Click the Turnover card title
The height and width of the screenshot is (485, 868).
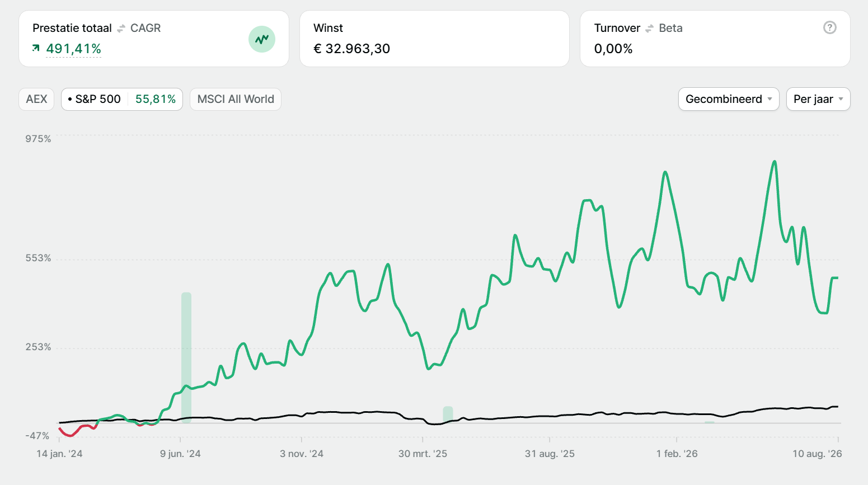coord(617,28)
